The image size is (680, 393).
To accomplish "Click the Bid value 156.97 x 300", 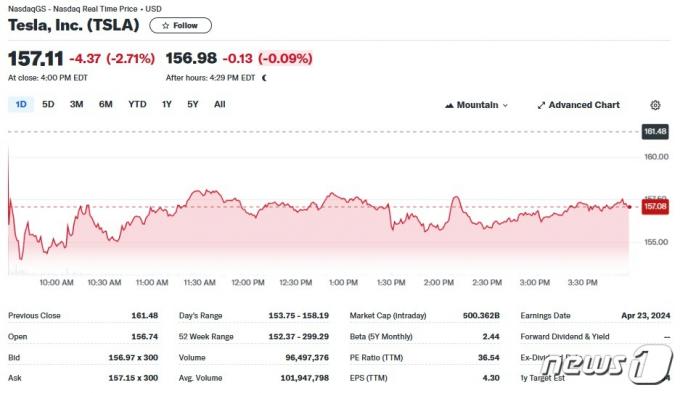I will pos(133,357).
